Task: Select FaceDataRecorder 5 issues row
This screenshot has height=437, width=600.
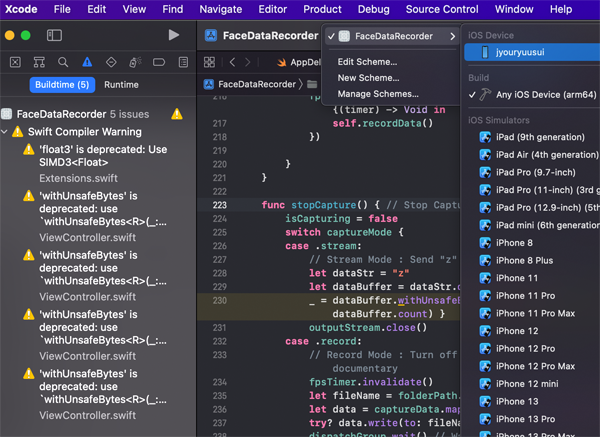Action: [x=92, y=114]
